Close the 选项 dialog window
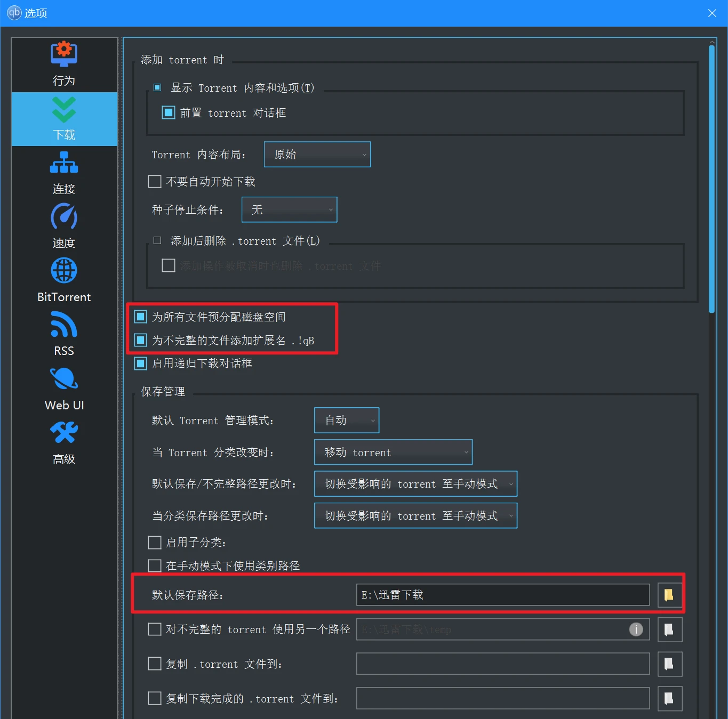Image resolution: width=728 pixels, height=719 pixels. coord(712,13)
